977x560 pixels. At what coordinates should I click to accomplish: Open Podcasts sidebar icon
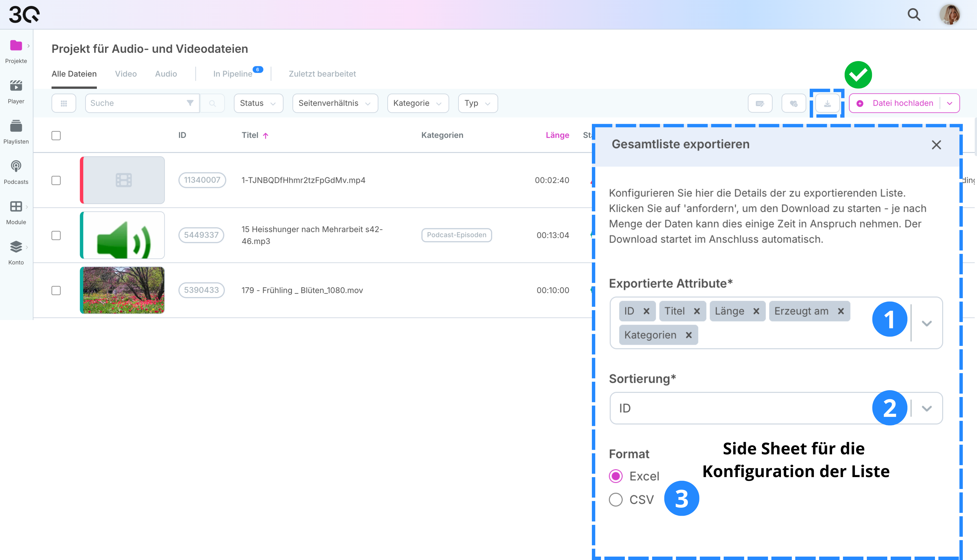pos(16,166)
